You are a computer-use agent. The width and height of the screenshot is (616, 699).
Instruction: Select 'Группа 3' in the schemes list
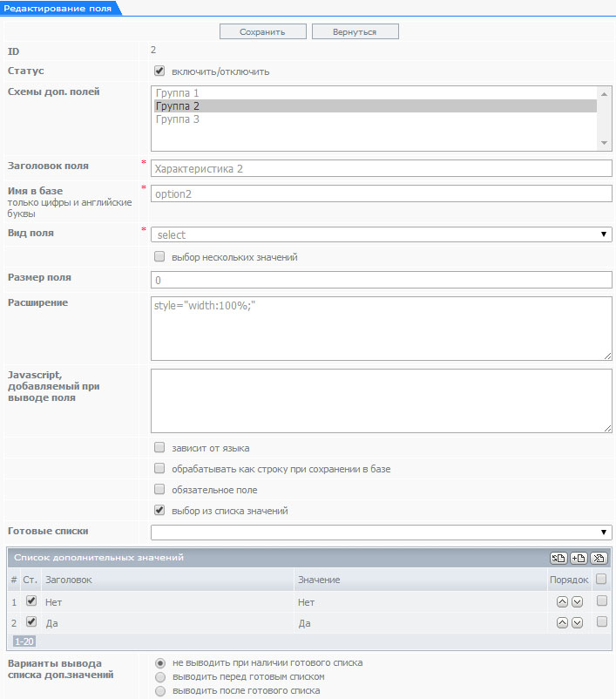pos(177,119)
